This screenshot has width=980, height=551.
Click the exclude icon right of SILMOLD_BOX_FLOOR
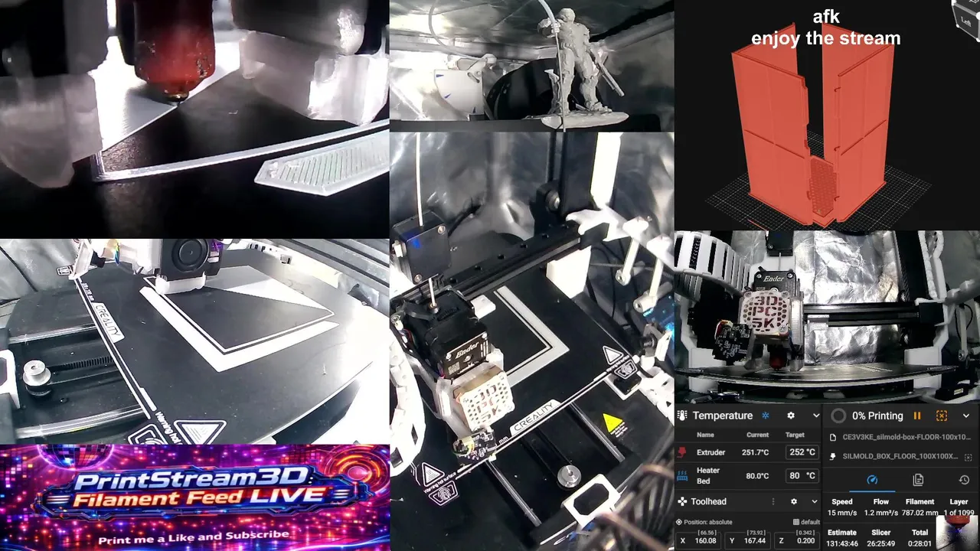(968, 457)
